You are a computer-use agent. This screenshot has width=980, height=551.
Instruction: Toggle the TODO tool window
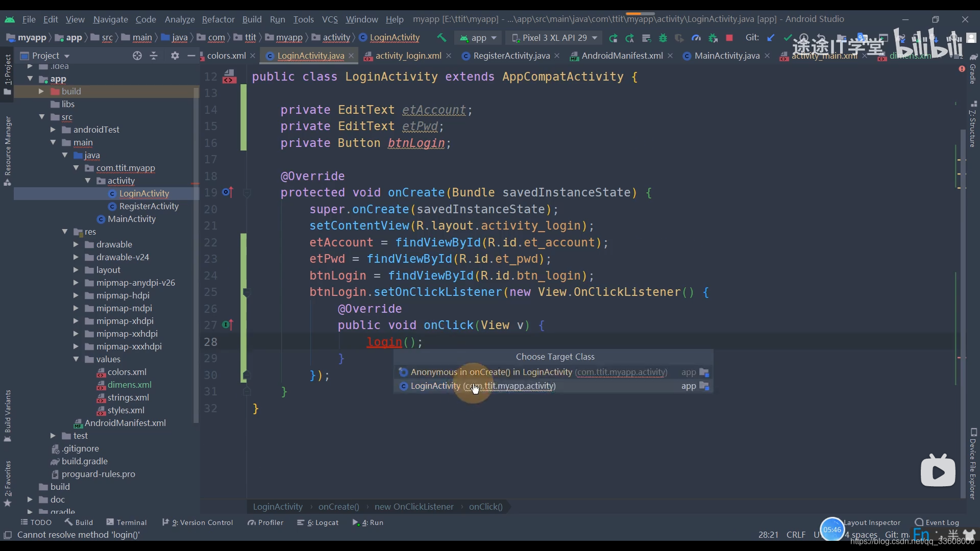[36, 522]
